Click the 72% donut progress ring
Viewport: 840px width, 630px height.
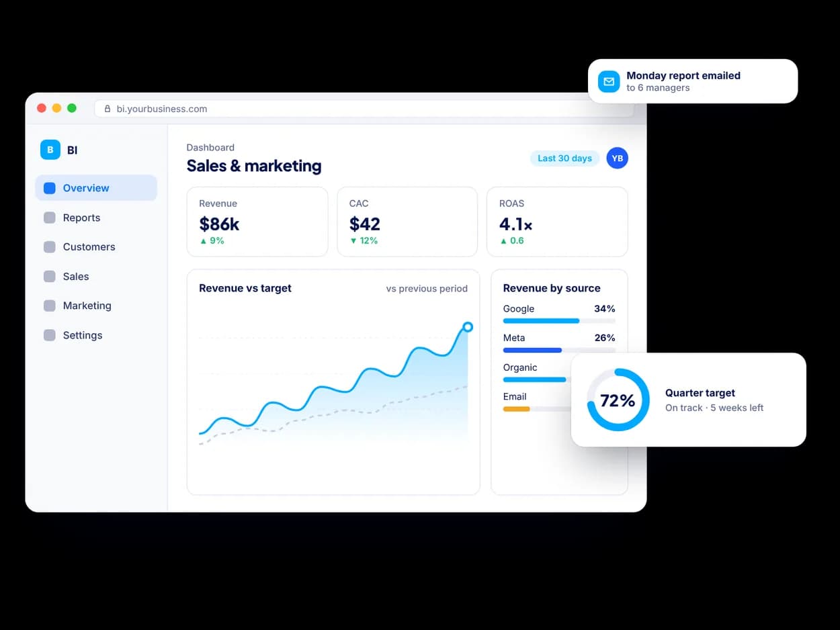pyautogui.click(x=618, y=400)
